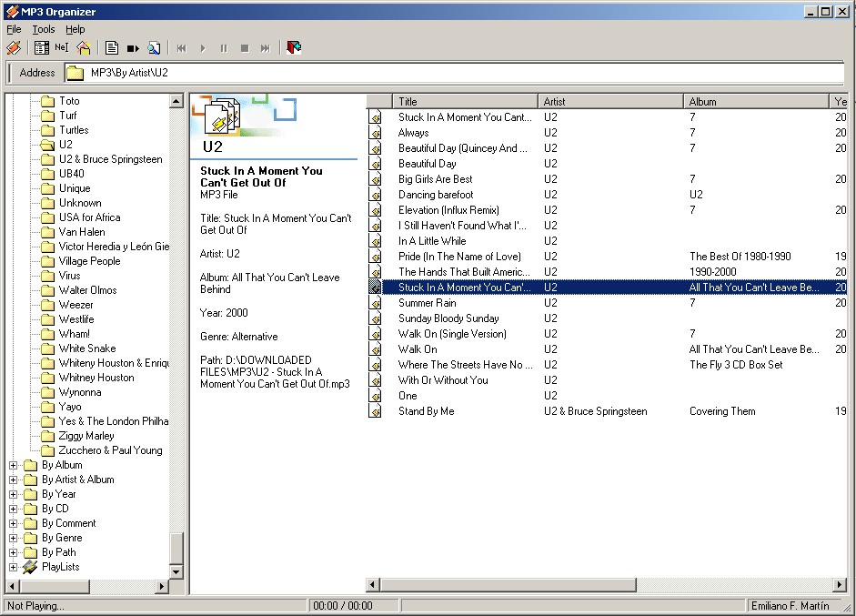Click the folder tree horizontal scroll right arrow
Screen dimensions: 856x616
(162, 586)
